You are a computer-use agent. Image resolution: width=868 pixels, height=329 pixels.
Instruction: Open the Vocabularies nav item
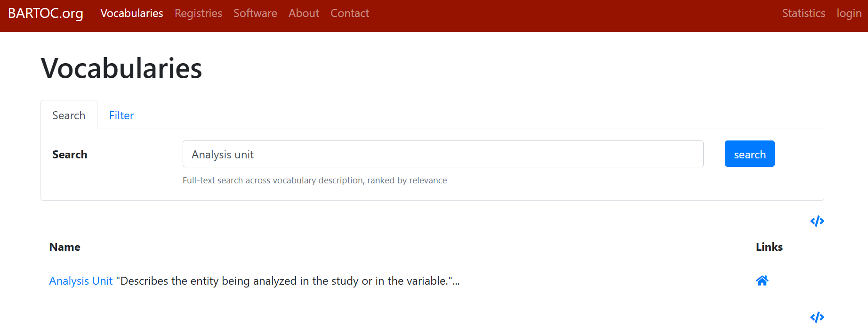click(132, 13)
